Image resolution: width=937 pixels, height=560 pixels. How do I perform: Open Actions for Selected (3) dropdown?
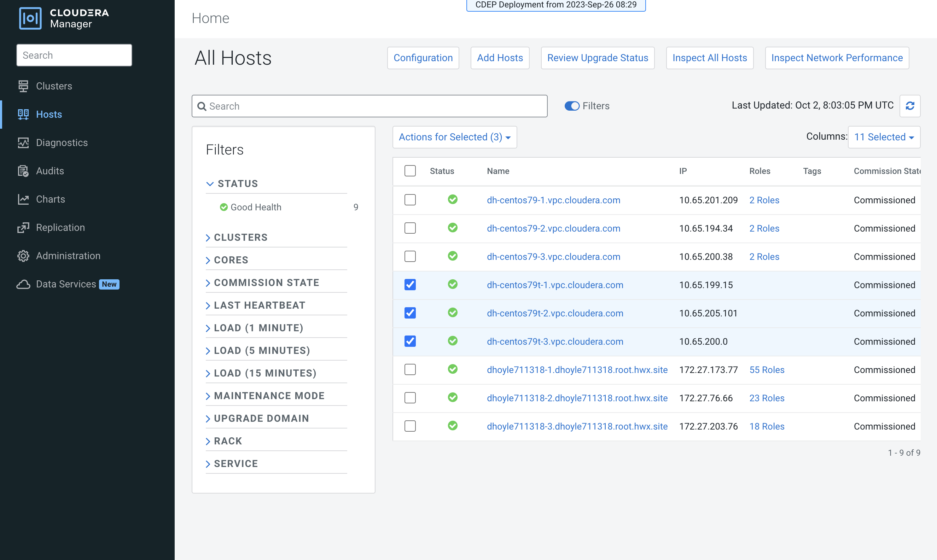tap(454, 137)
